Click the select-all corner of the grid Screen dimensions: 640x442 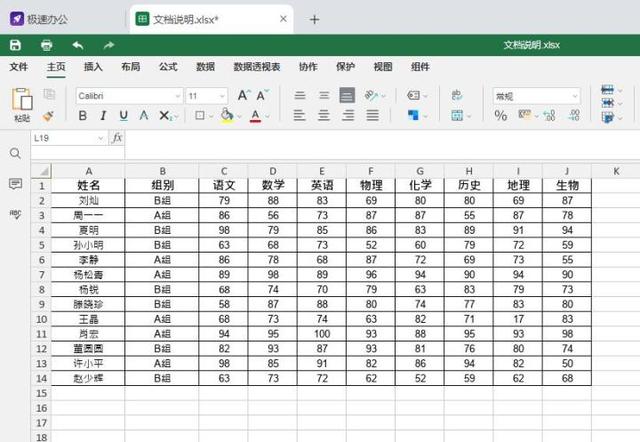(42, 171)
